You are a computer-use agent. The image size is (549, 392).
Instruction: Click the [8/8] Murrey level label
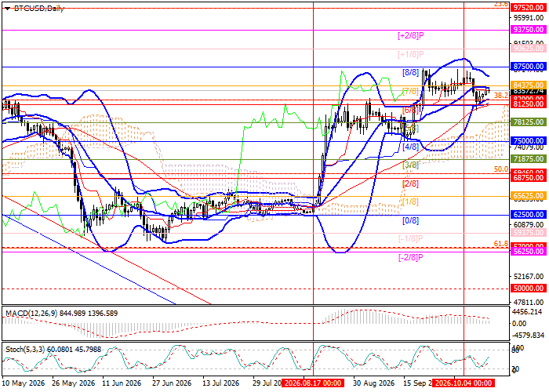tap(410, 73)
